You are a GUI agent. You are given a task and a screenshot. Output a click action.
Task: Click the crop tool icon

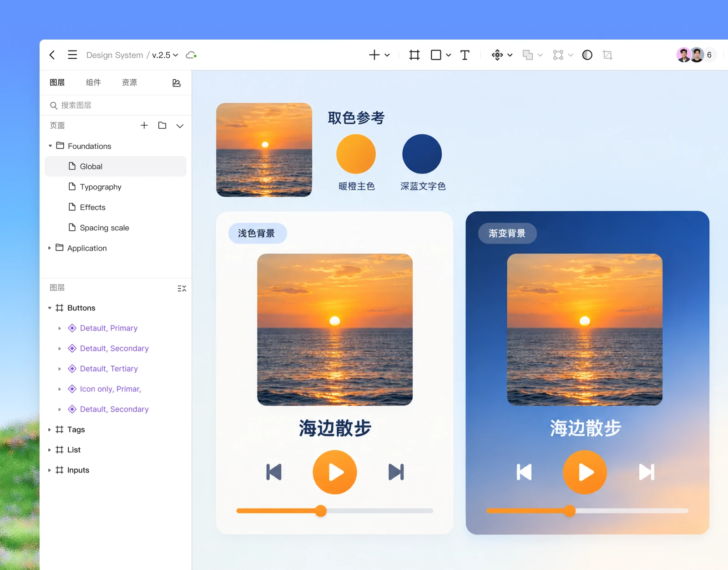(x=607, y=55)
